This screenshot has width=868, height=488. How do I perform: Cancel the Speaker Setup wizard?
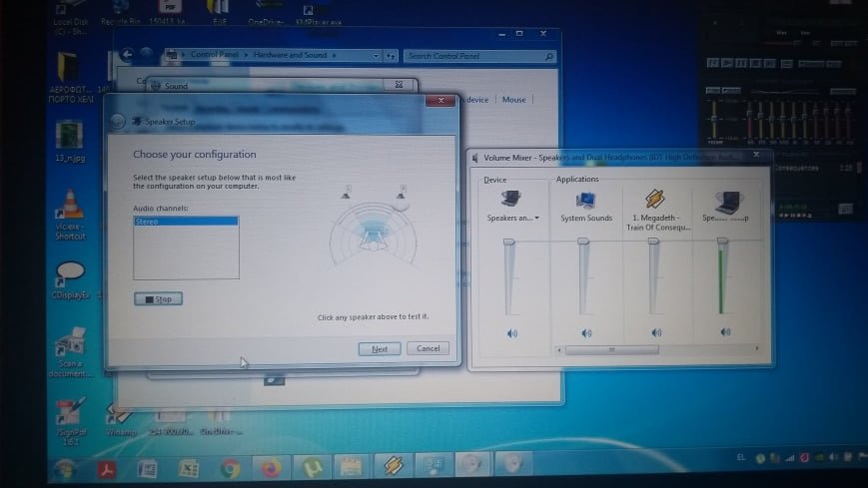coord(428,348)
